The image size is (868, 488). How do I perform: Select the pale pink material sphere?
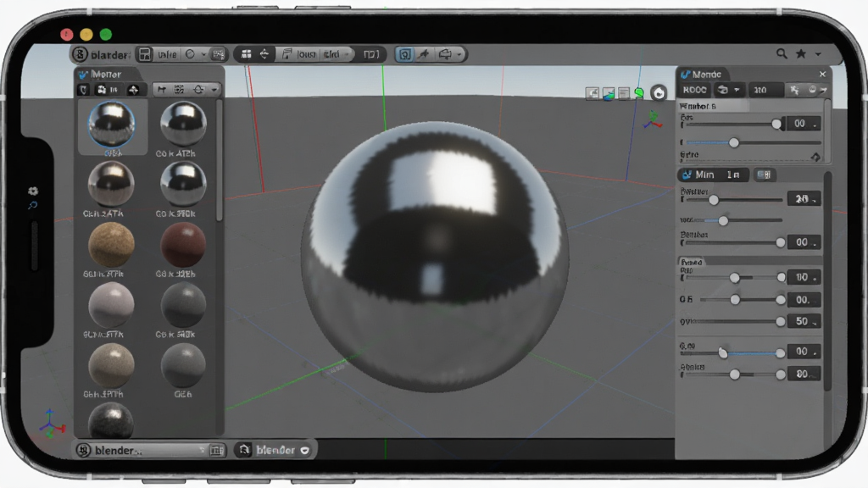pos(111,305)
